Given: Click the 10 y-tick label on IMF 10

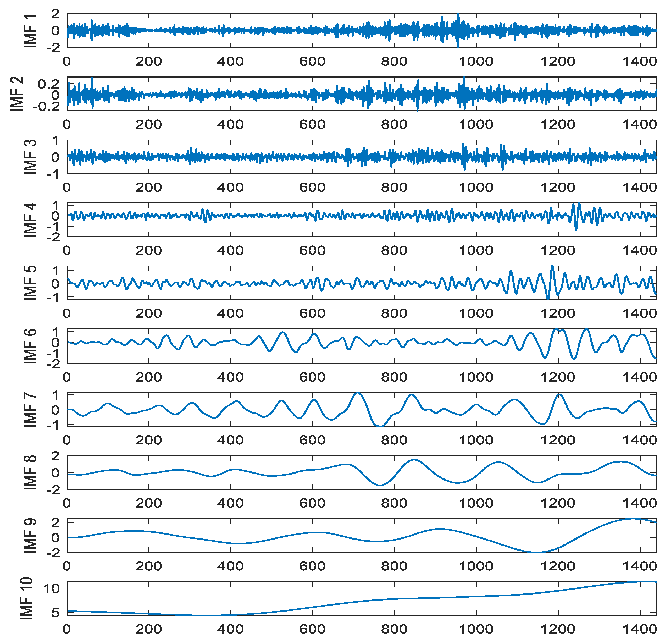Looking at the screenshot, I should coord(52,588).
